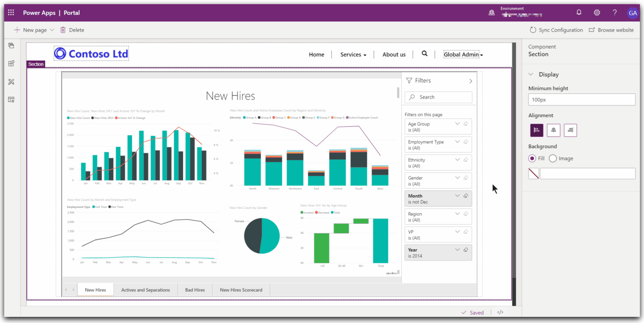
Task: Open the settings gear
Action: [x=597, y=13]
